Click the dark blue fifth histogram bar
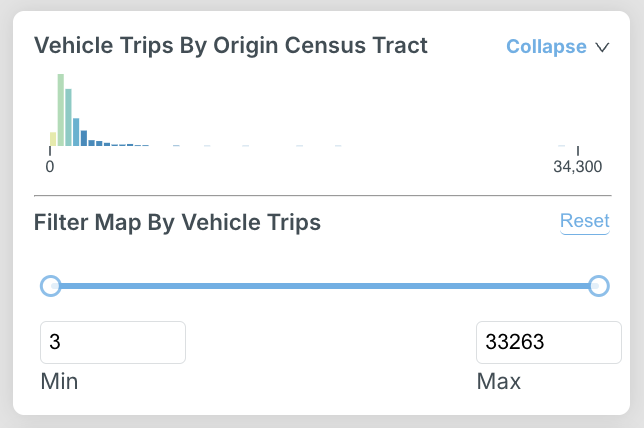Screen dimensions: 644x428 pos(85,139)
